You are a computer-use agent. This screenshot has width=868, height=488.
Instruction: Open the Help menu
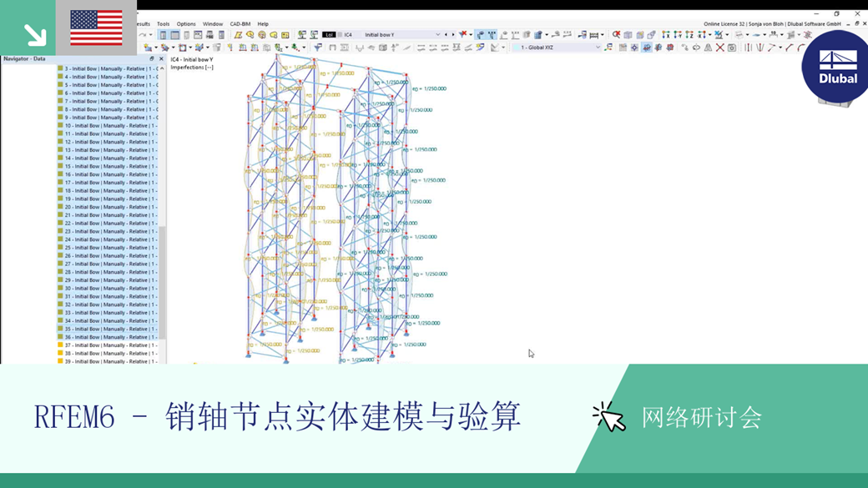(263, 24)
